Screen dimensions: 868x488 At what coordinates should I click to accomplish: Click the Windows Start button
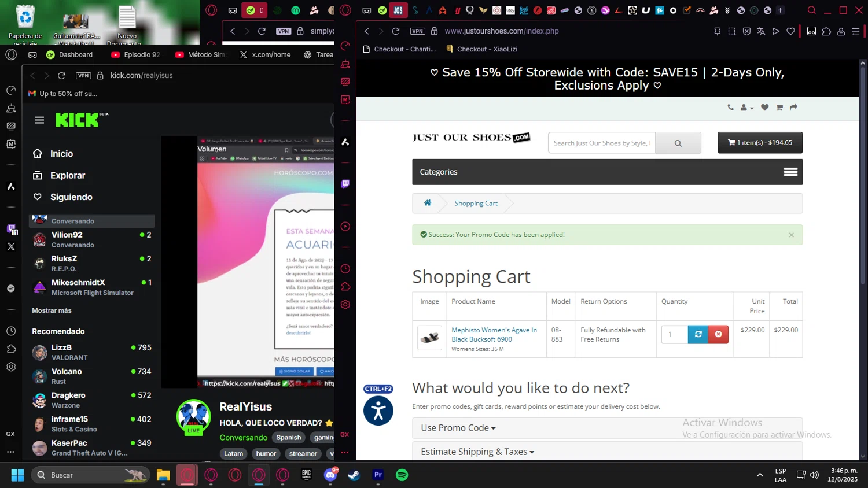pyautogui.click(x=18, y=475)
